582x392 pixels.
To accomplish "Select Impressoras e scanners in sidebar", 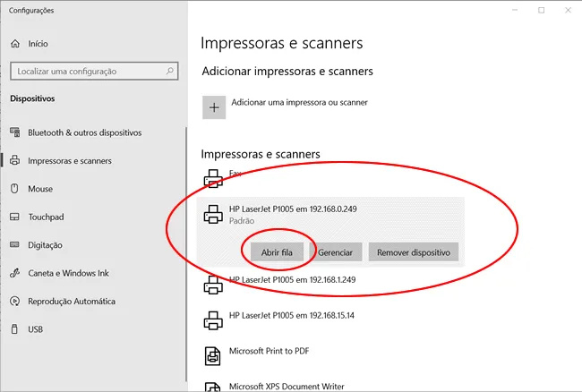I will [70, 160].
